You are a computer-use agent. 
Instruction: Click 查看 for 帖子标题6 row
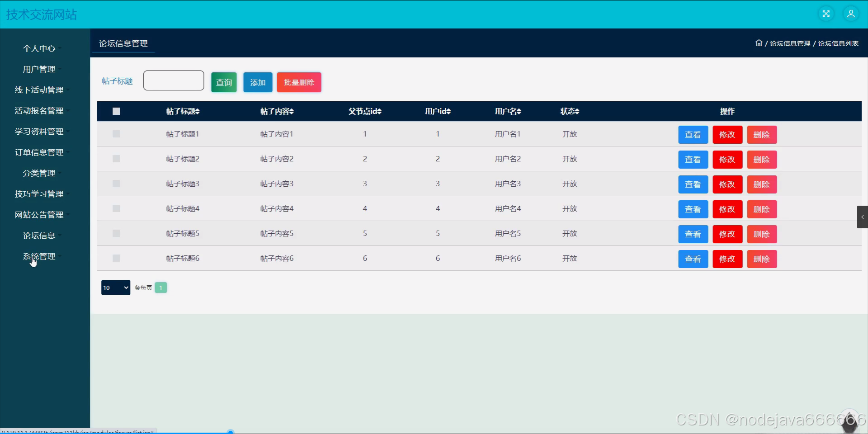(x=693, y=259)
